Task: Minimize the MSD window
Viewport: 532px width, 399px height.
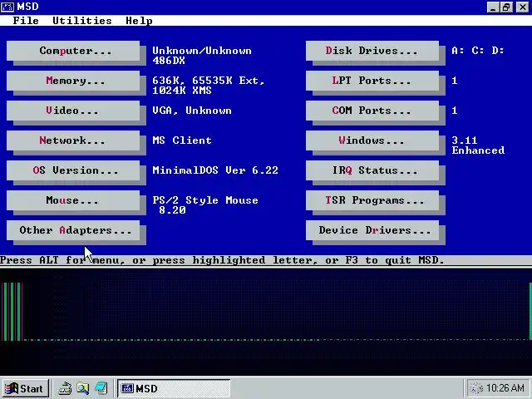Action: (x=493, y=7)
